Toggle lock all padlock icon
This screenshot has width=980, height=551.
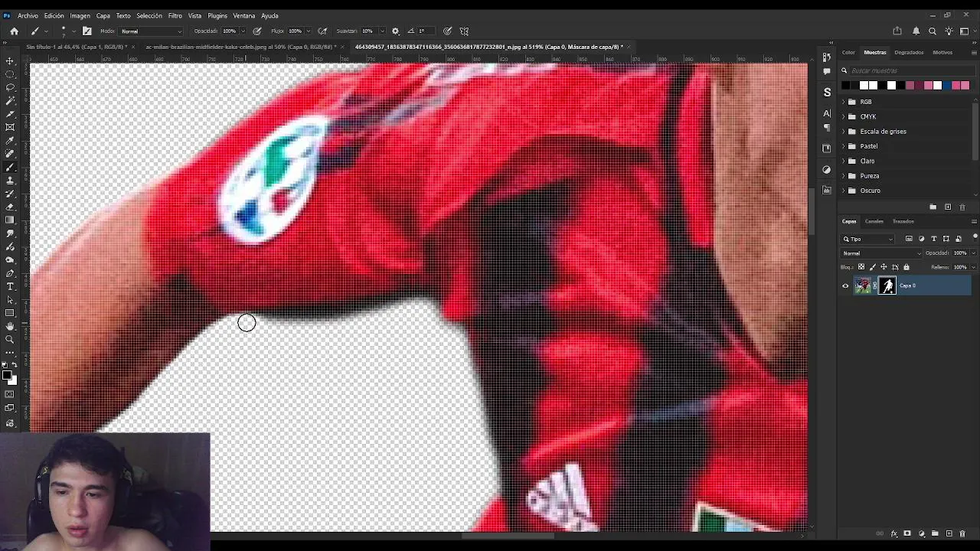tap(906, 267)
